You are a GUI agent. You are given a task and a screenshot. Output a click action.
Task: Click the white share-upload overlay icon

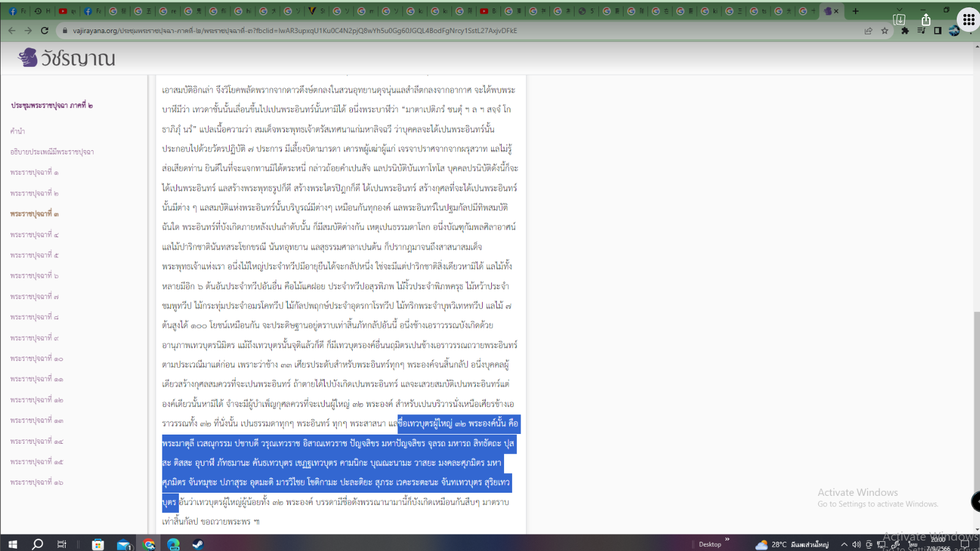tap(926, 20)
